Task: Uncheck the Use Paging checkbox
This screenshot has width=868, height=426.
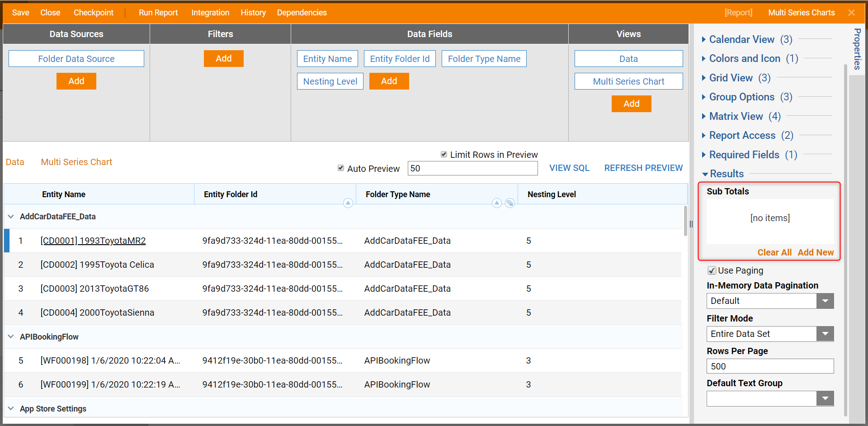Action: [712, 270]
